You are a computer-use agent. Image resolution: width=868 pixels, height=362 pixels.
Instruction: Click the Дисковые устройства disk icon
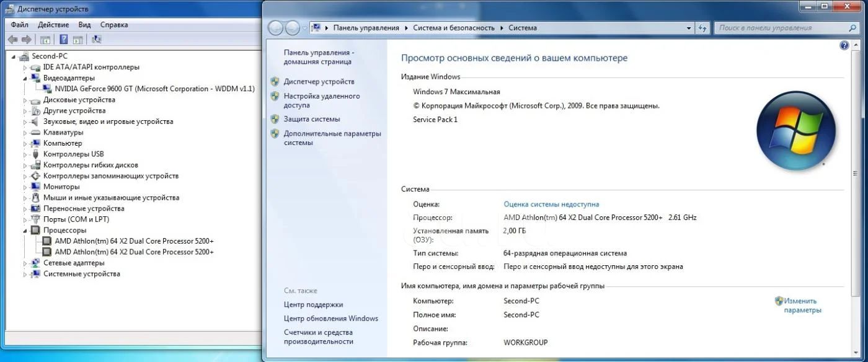click(35, 100)
